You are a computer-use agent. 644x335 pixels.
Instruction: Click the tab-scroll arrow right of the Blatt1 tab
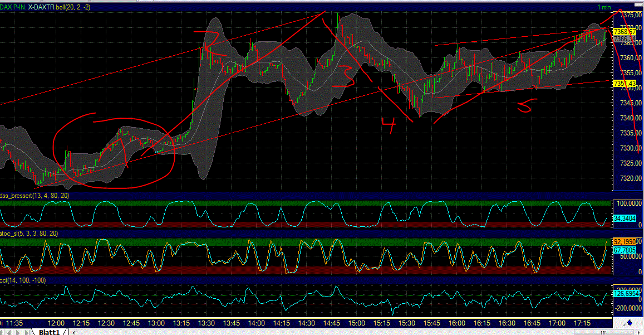[73, 332]
